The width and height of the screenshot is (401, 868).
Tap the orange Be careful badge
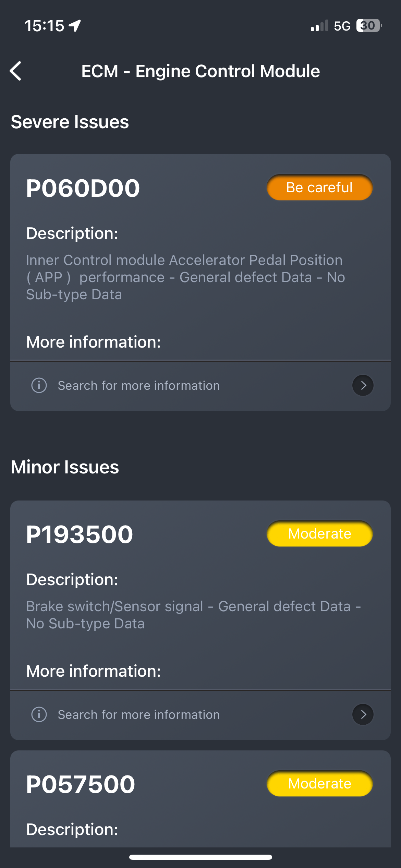pyautogui.click(x=319, y=188)
